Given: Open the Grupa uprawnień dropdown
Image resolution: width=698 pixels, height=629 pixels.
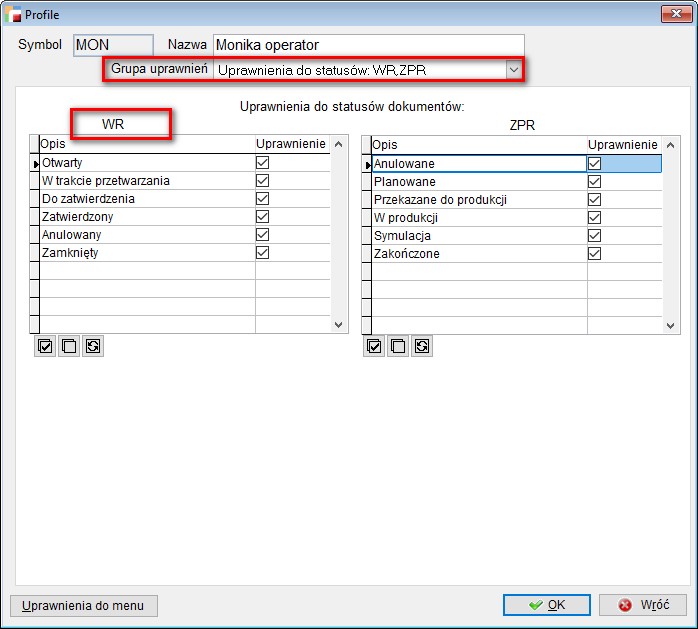Looking at the screenshot, I should [x=514, y=69].
